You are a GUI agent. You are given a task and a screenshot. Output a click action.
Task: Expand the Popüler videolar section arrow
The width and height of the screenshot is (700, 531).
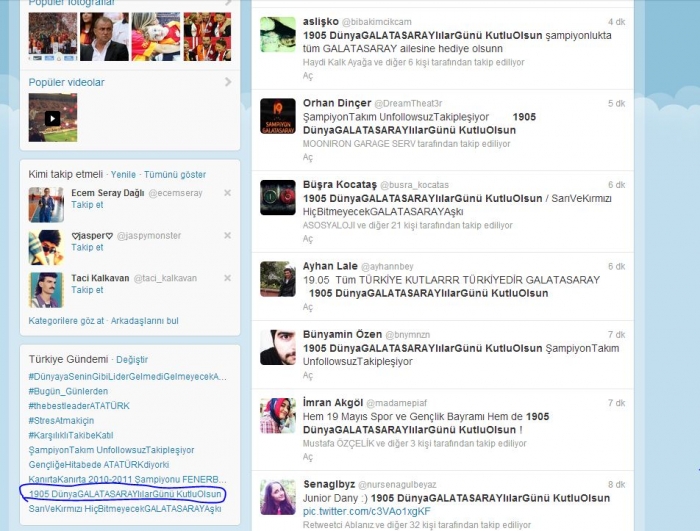pyautogui.click(x=228, y=82)
